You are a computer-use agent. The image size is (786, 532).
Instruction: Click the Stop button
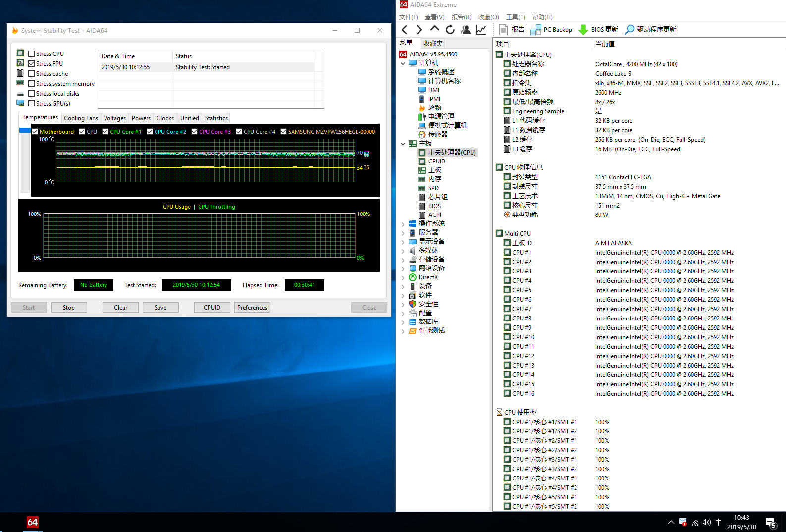[x=69, y=308]
